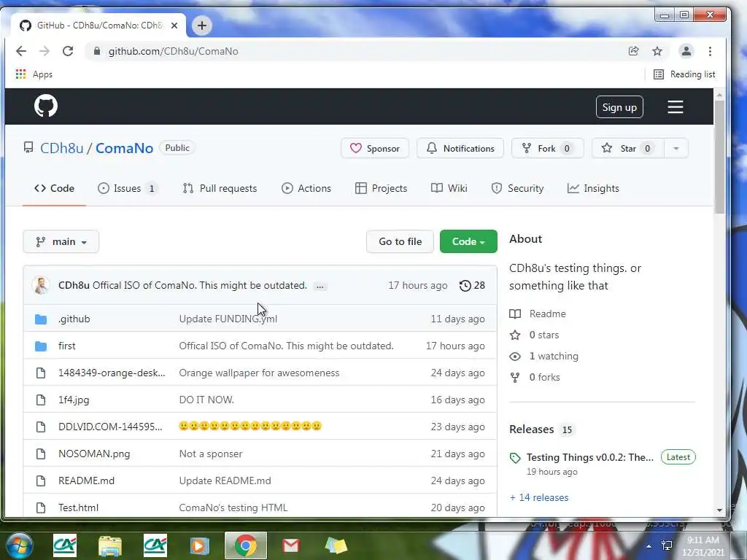The width and height of the screenshot is (747, 560).
Task: Expand the green Code dropdown button
Action: 468,241
